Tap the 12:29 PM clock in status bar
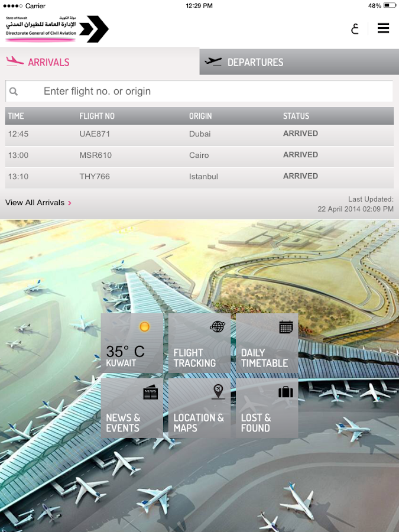399x532 pixels. click(x=199, y=6)
